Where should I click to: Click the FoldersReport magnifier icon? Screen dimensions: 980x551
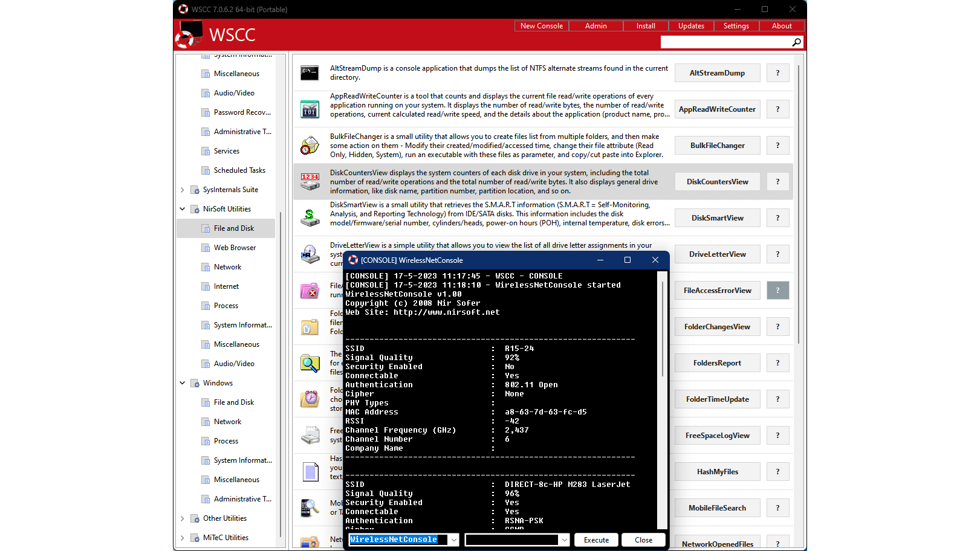[x=310, y=363]
